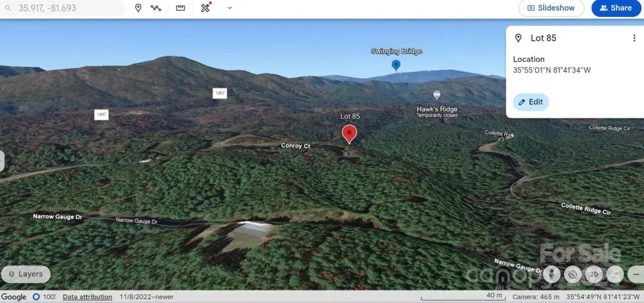The width and height of the screenshot is (644, 303).
Task: Click the Hawk's Ridge place marker
Action: 437,95
